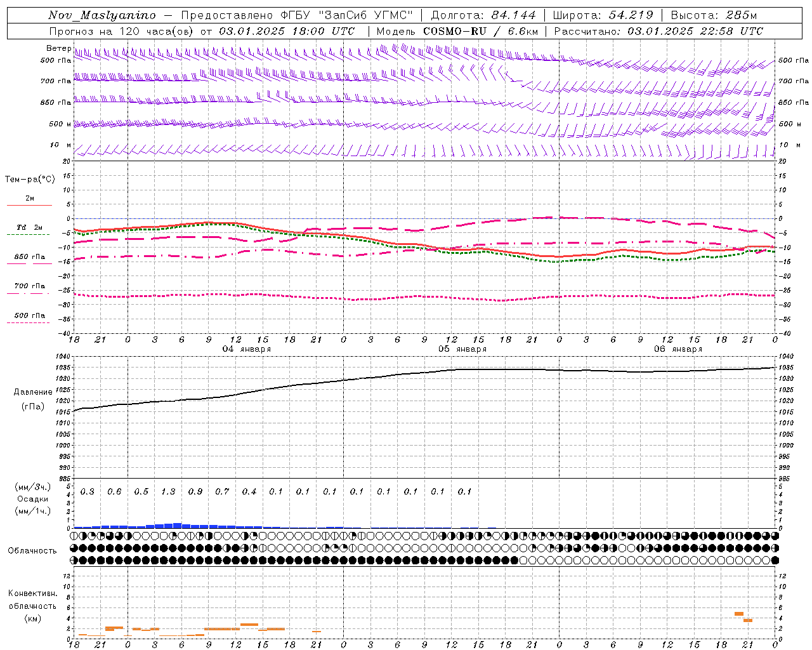
Task: Click the 'Осадки' precipitation label
Action: [33, 499]
